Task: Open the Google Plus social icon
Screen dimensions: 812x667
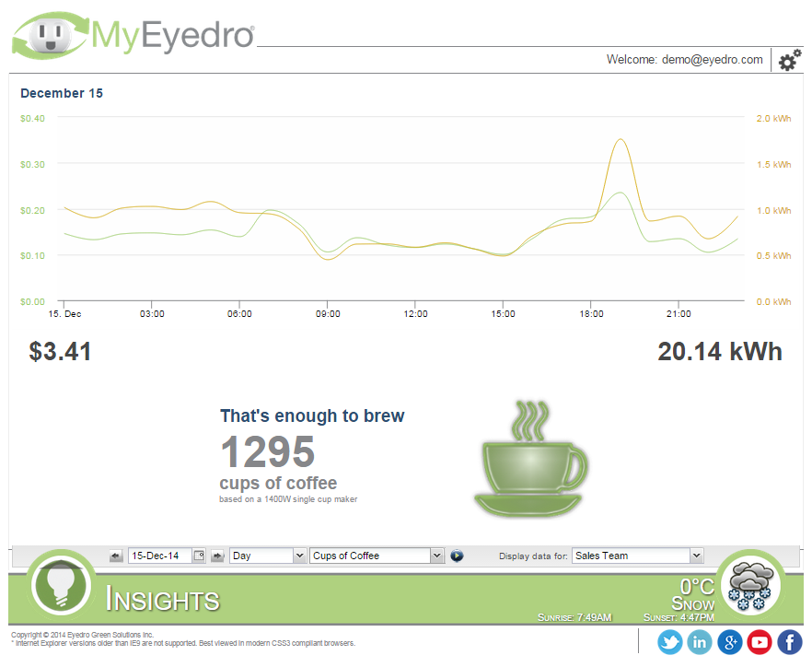Action: [x=730, y=643]
